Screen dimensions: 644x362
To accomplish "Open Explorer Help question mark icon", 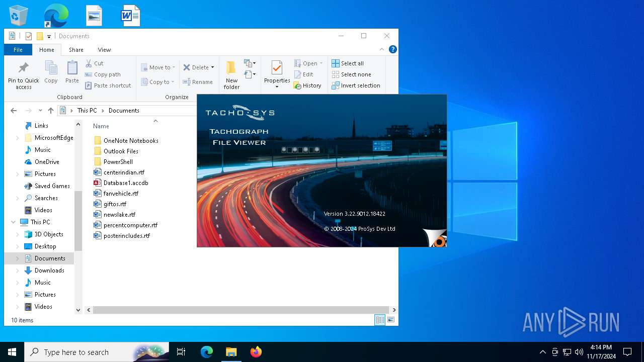I will [393, 49].
